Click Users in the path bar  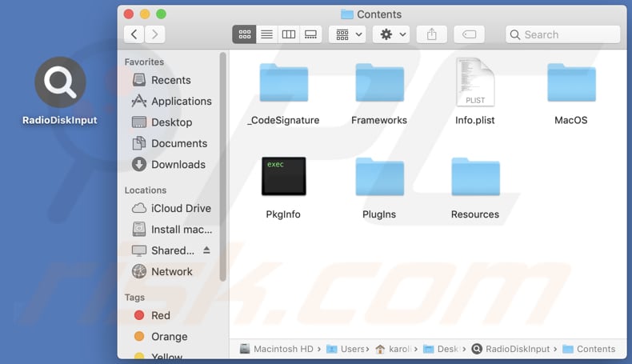tap(346, 349)
